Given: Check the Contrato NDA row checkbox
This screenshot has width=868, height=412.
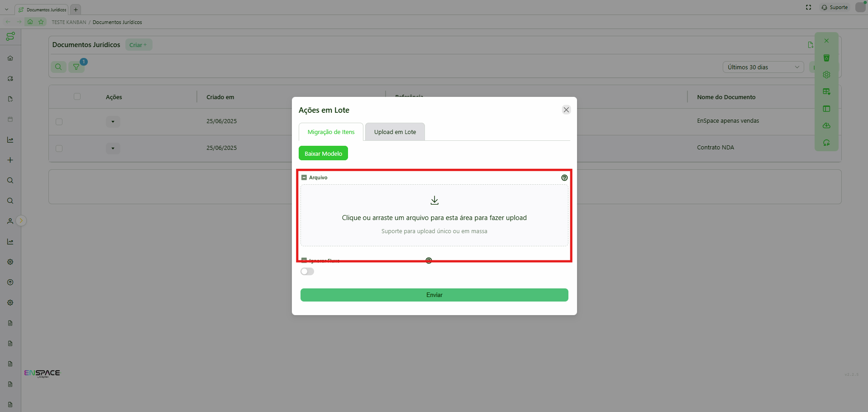Looking at the screenshot, I should [x=59, y=149].
